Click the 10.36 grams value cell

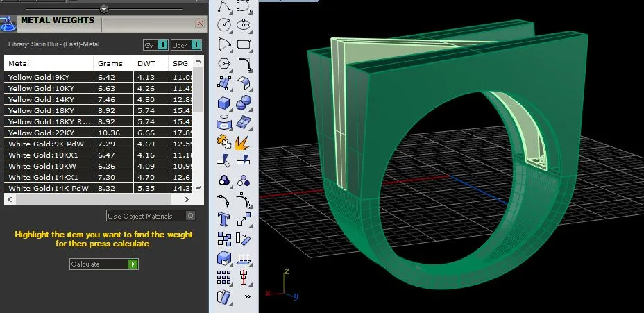pyautogui.click(x=114, y=133)
